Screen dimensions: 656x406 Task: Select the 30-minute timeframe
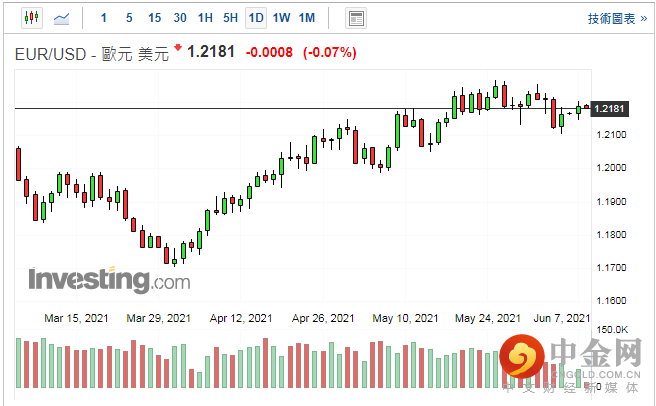(180, 18)
